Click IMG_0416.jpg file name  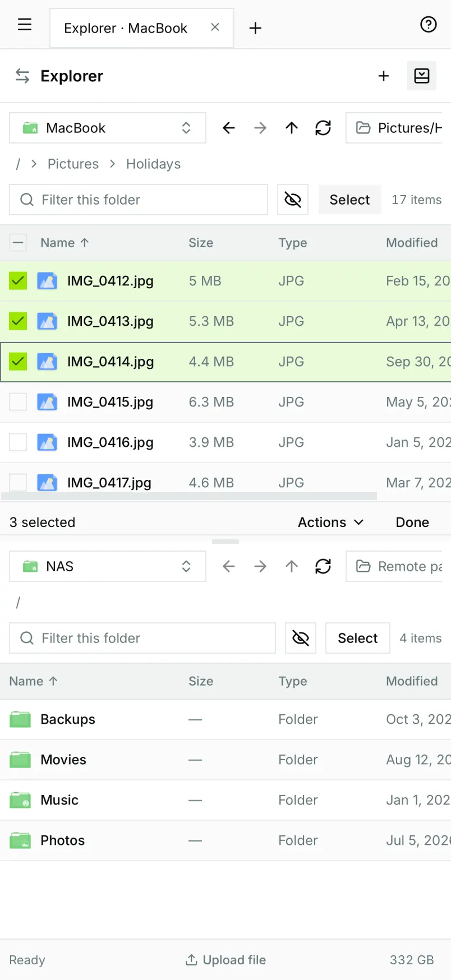[x=111, y=442]
